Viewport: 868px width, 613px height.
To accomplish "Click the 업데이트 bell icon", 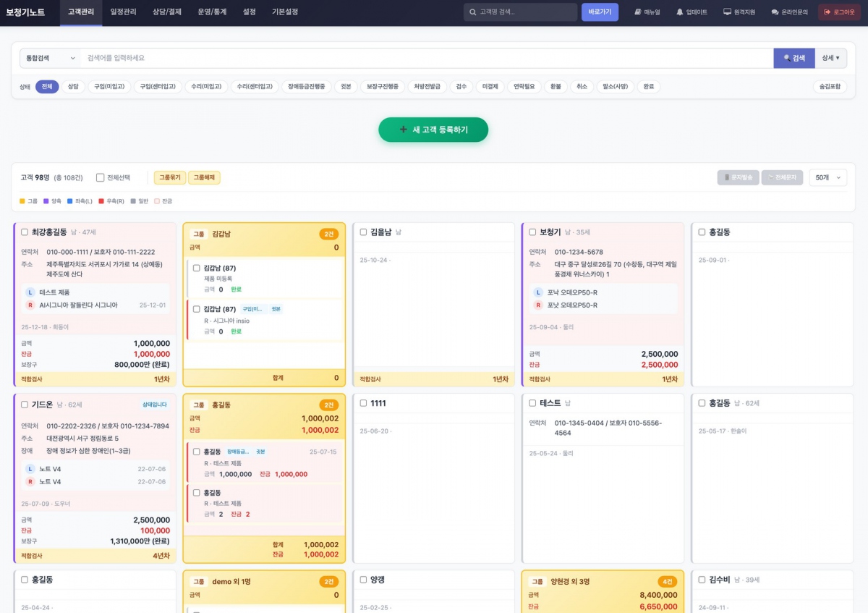I will pyautogui.click(x=680, y=12).
